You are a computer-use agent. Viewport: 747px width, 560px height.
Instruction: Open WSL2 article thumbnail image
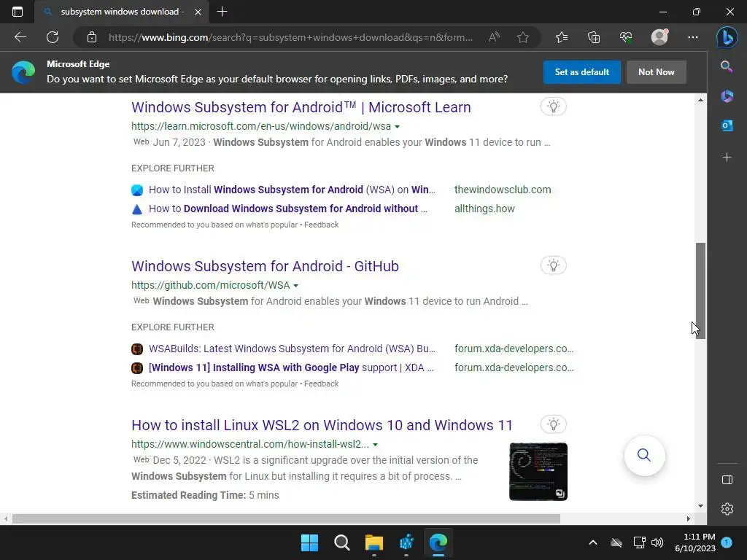538,472
